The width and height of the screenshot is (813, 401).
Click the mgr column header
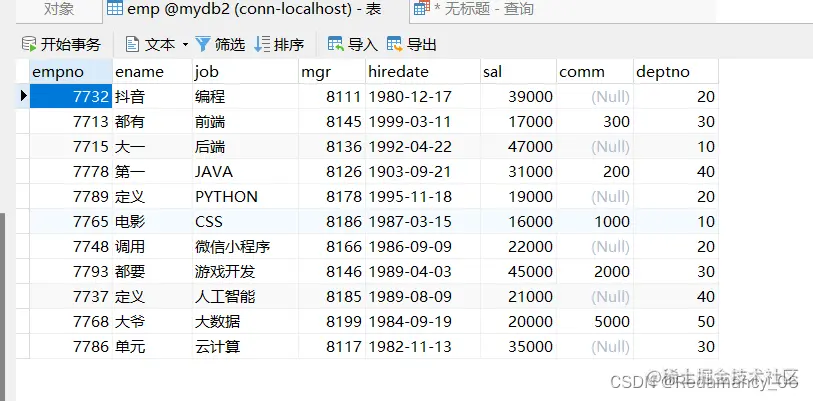click(x=332, y=72)
